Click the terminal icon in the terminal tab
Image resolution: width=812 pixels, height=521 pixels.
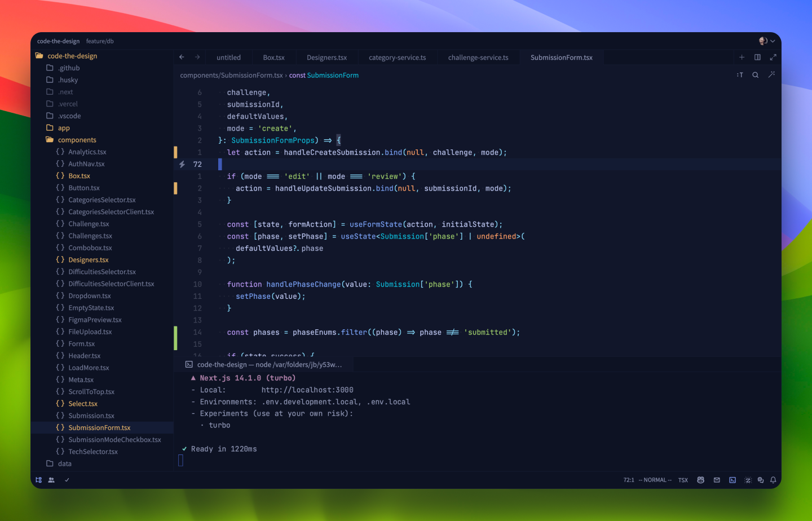coord(189,364)
